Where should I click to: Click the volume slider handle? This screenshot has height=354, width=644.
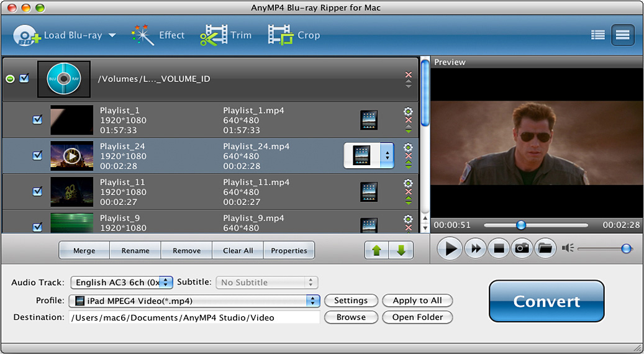(627, 248)
